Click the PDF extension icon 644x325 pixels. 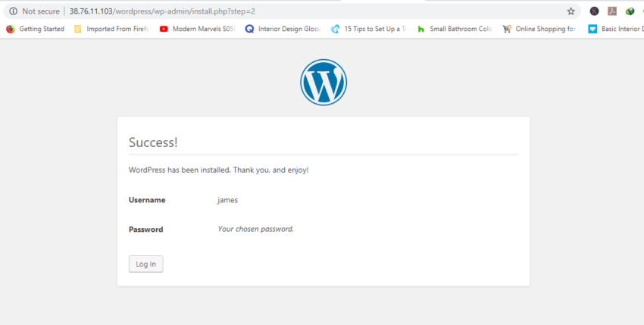tap(612, 11)
